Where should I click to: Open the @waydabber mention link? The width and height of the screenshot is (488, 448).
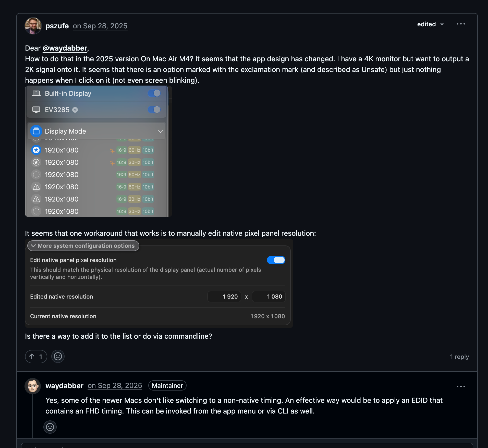pos(65,48)
